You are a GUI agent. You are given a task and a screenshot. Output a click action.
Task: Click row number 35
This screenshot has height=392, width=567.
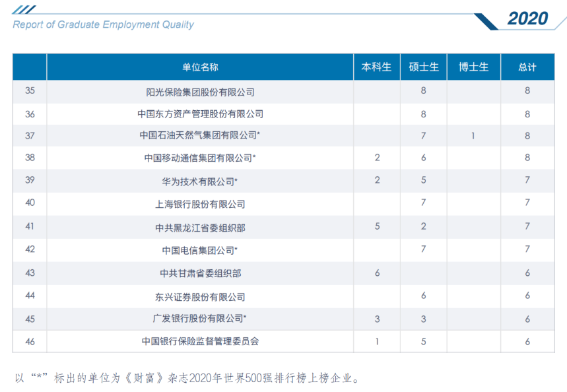(30, 90)
